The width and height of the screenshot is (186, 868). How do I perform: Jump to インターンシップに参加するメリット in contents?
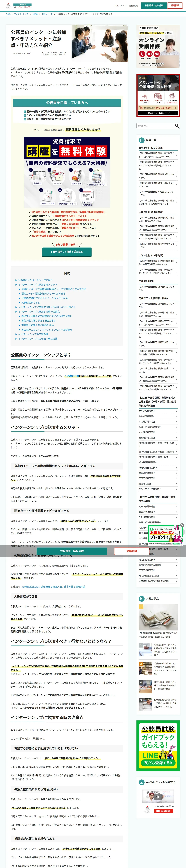point(38,285)
